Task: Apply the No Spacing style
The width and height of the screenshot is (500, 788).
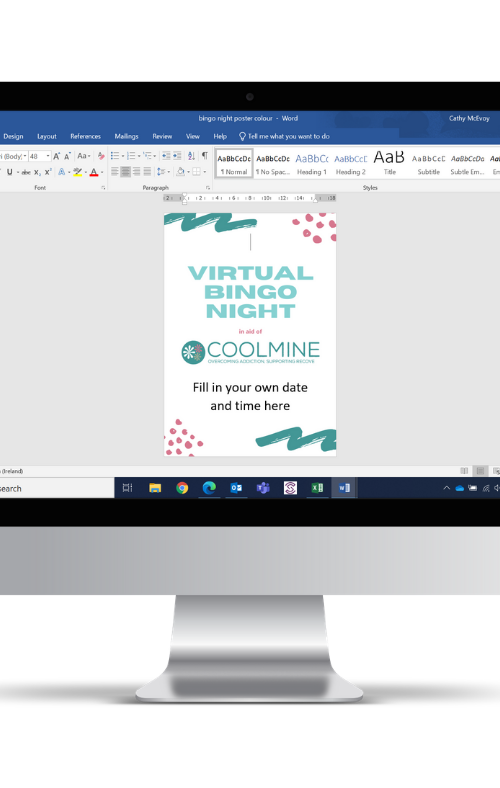Action: [x=273, y=164]
